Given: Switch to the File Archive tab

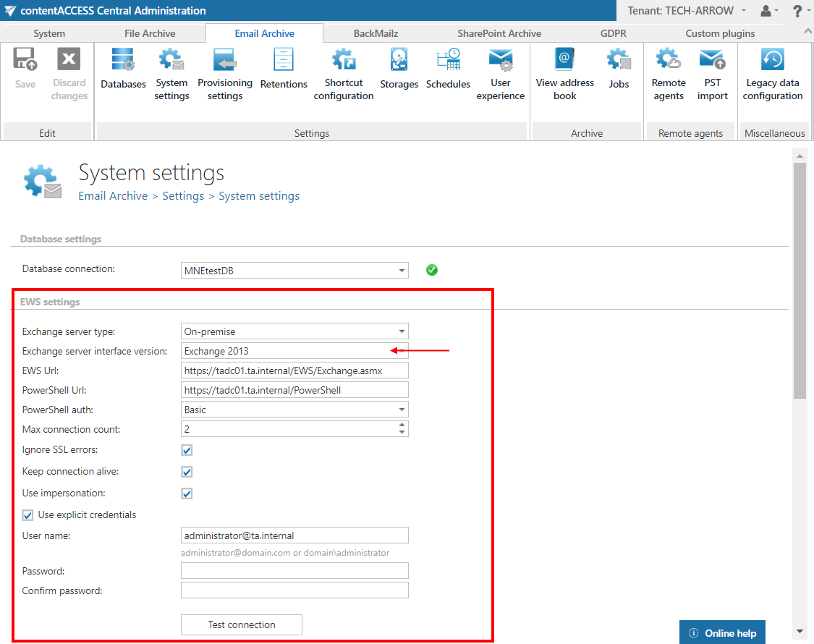Looking at the screenshot, I should (150, 33).
